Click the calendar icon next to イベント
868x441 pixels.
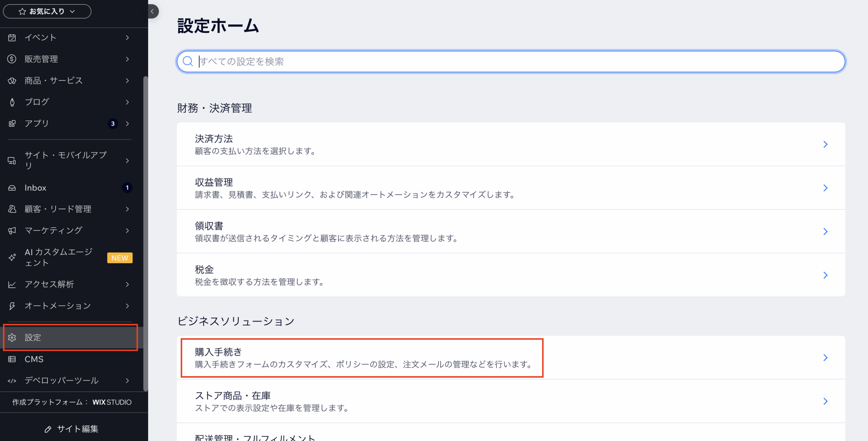[12, 38]
